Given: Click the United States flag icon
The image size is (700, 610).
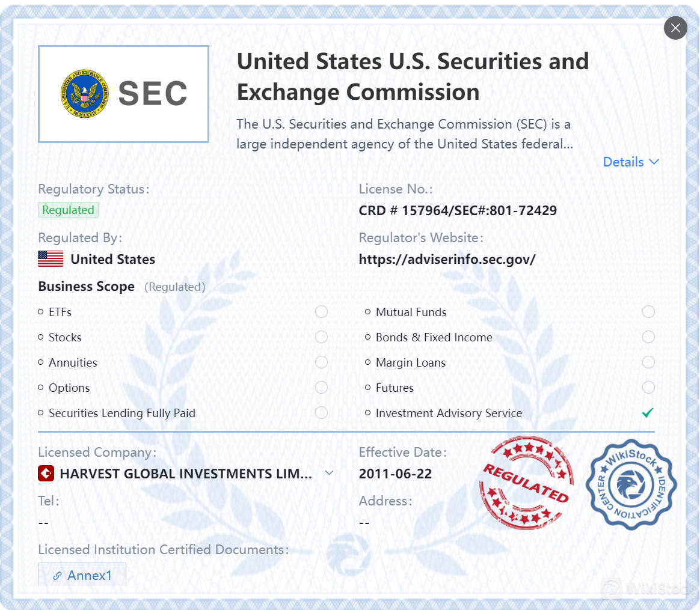Looking at the screenshot, I should (51, 259).
